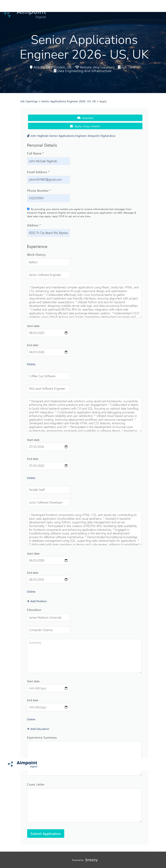166x868 pixels.
Task: Open calendar picker for Kellton end date
Action: [66, 352]
